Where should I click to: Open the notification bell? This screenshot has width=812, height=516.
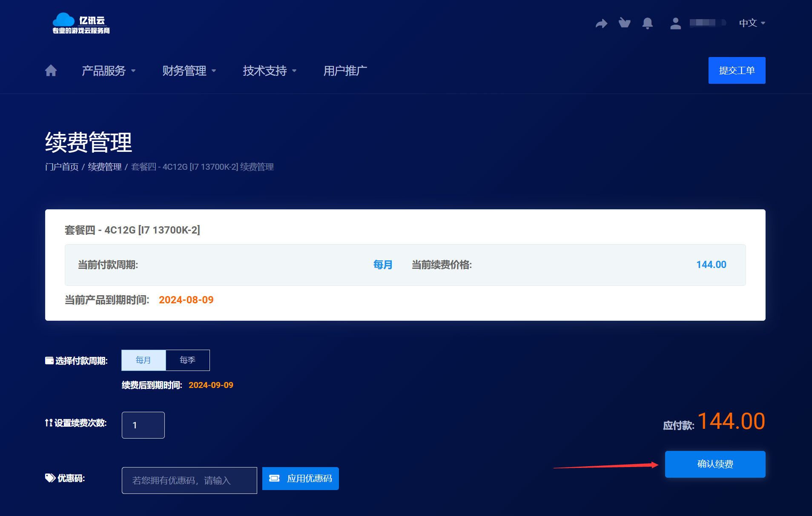[x=647, y=23]
